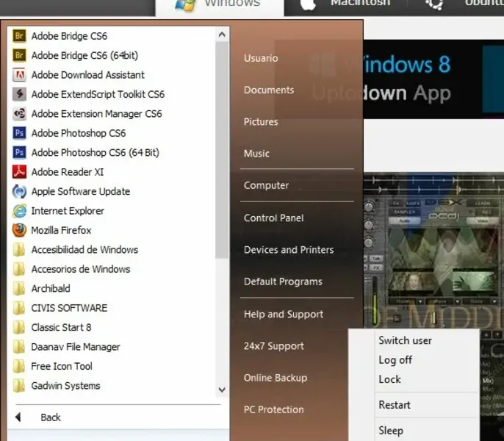The width and height of the screenshot is (504, 441).
Task: Click the Accesorios de Windows folder icon
Action: pyautogui.click(x=19, y=269)
